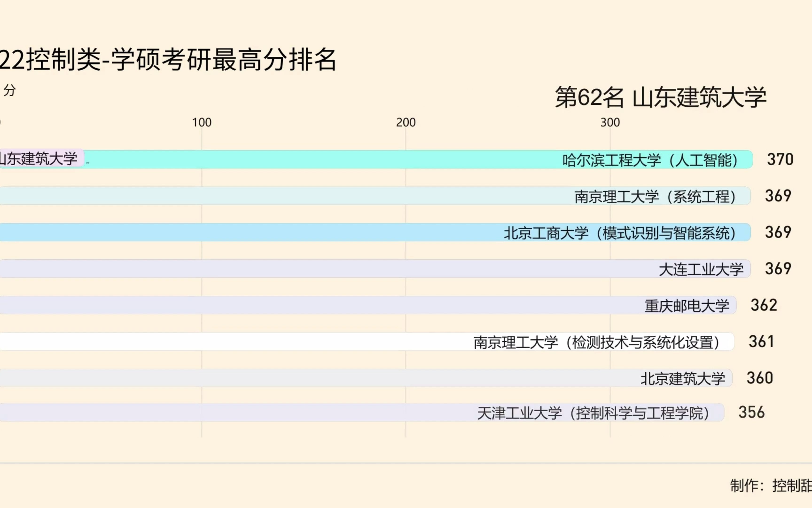Select the 哈尔滨工程大学（人工智能） bar

pos(376,159)
